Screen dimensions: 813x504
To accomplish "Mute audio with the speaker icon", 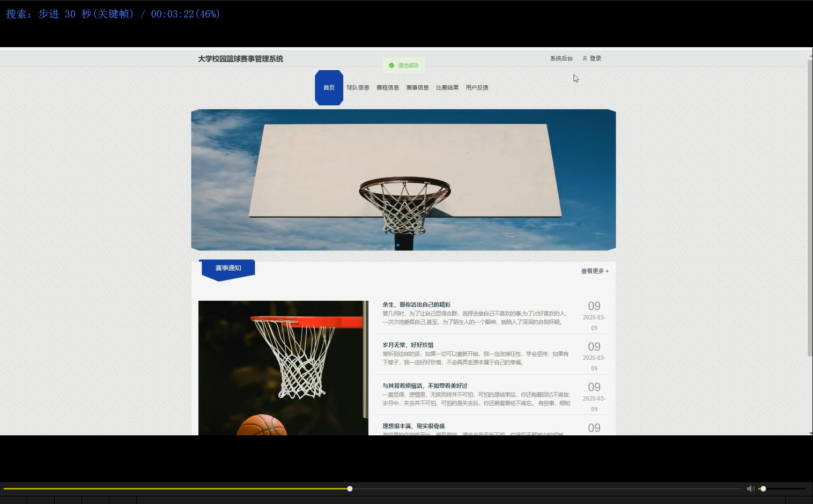I will [750, 488].
